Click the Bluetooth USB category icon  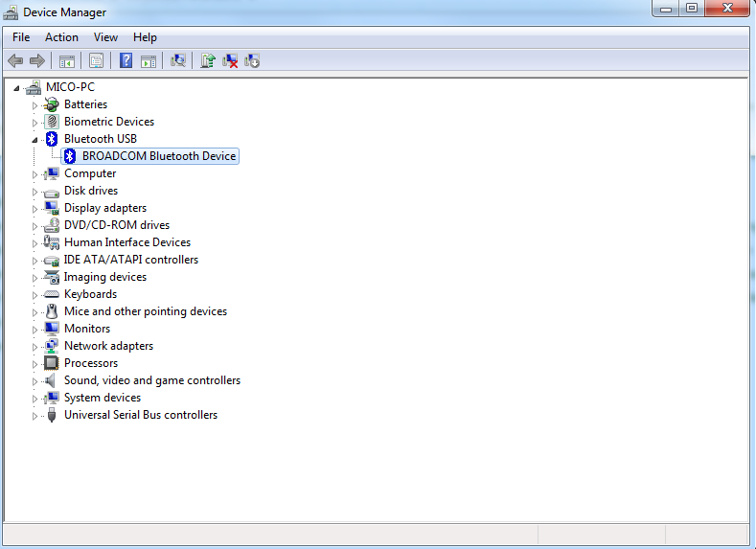point(52,139)
